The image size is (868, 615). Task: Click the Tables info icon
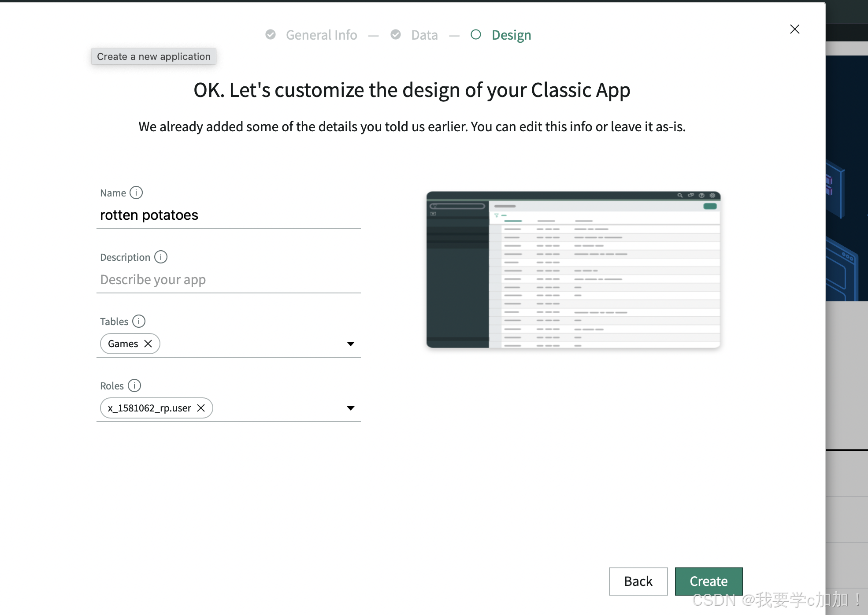[x=139, y=321]
